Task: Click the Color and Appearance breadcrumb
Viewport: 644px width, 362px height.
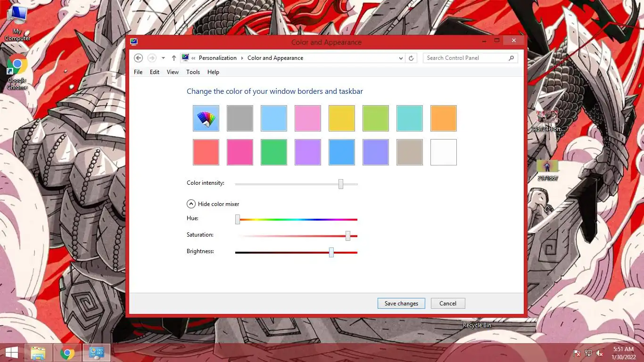Action: [275, 58]
